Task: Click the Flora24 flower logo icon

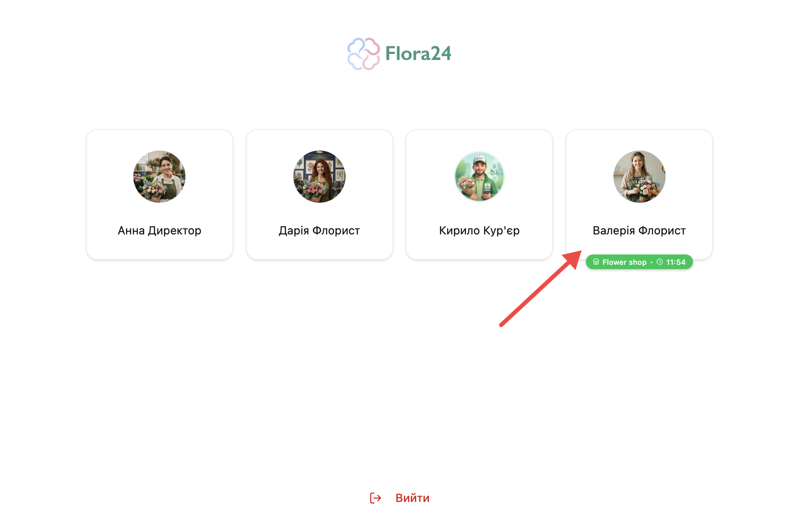Action: click(364, 54)
